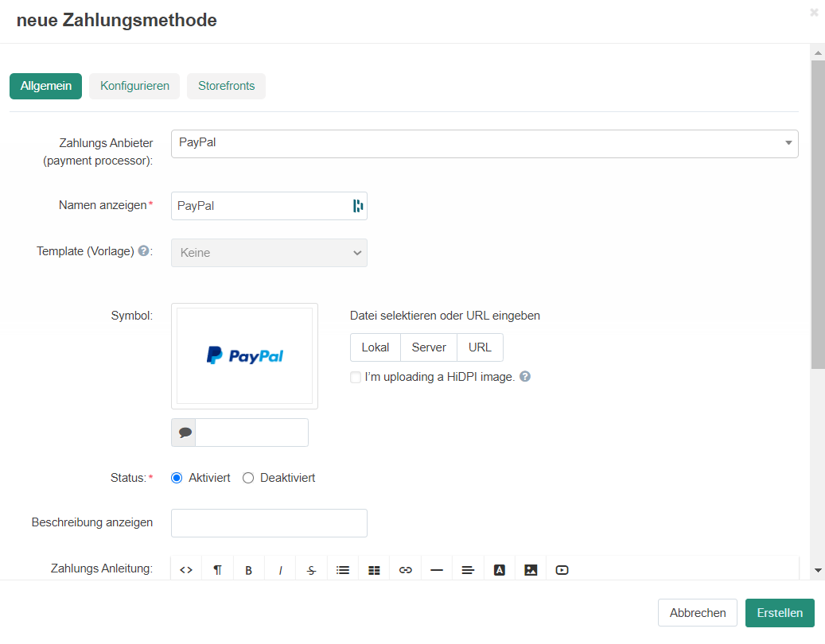Click the Lokal file upload button
Viewport: 825px width, 644px height.
(376, 347)
